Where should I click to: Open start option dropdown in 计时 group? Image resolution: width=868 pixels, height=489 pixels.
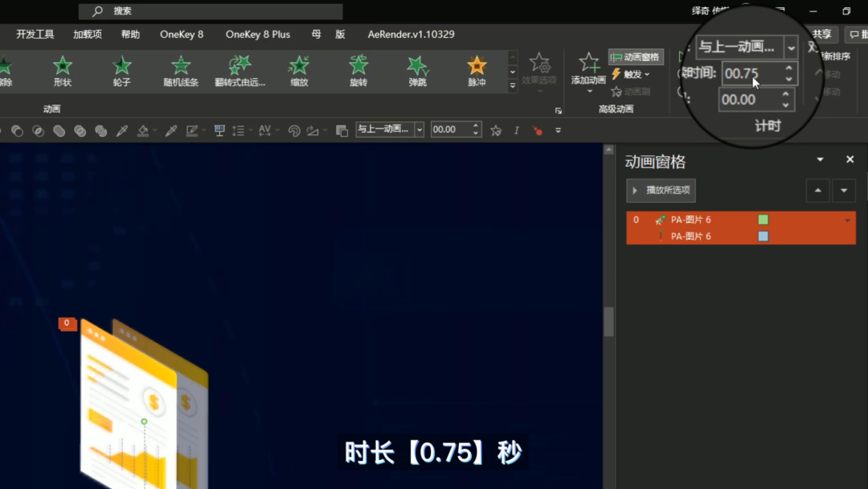(x=791, y=47)
